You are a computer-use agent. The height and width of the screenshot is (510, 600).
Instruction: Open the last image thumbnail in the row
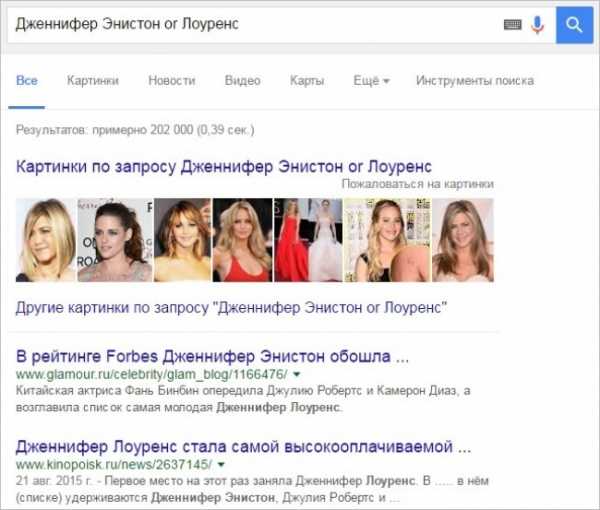(x=461, y=240)
